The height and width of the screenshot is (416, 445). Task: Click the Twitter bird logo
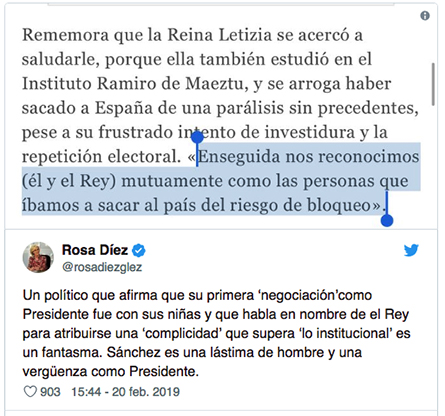411,250
